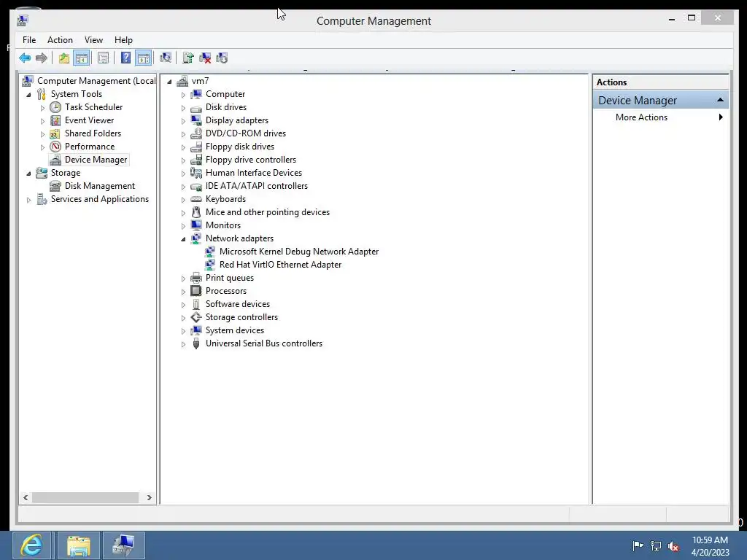Open the Action menu
Viewport: 747px width, 560px height.
point(60,40)
